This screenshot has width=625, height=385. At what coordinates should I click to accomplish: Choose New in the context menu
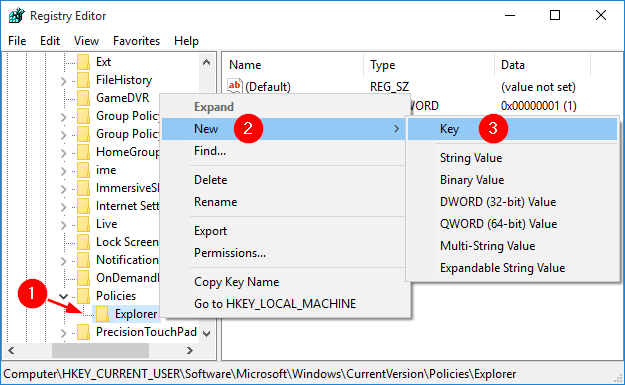[x=284, y=129]
